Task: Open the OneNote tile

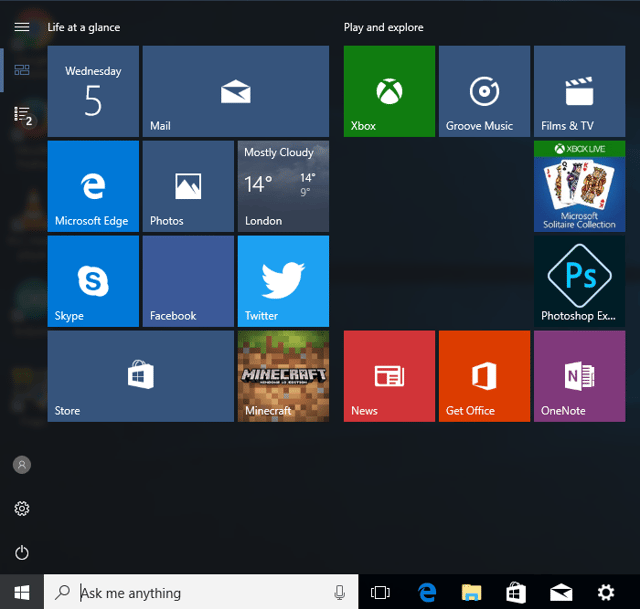Action: click(580, 376)
